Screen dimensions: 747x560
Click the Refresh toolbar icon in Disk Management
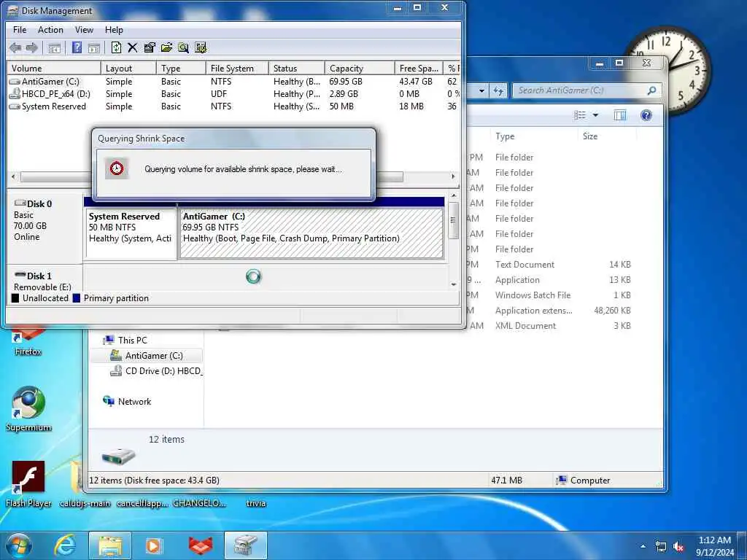pos(116,47)
